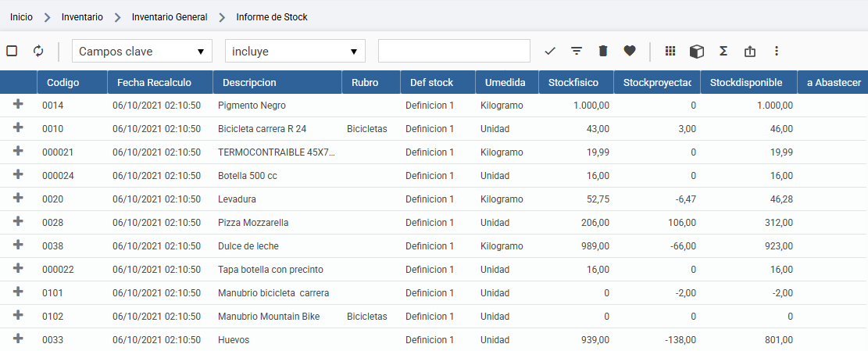868x351 pixels.
Task: Sort by Fecha Recalculo column header
Action: pyautogui.click(x=160, y=83)
